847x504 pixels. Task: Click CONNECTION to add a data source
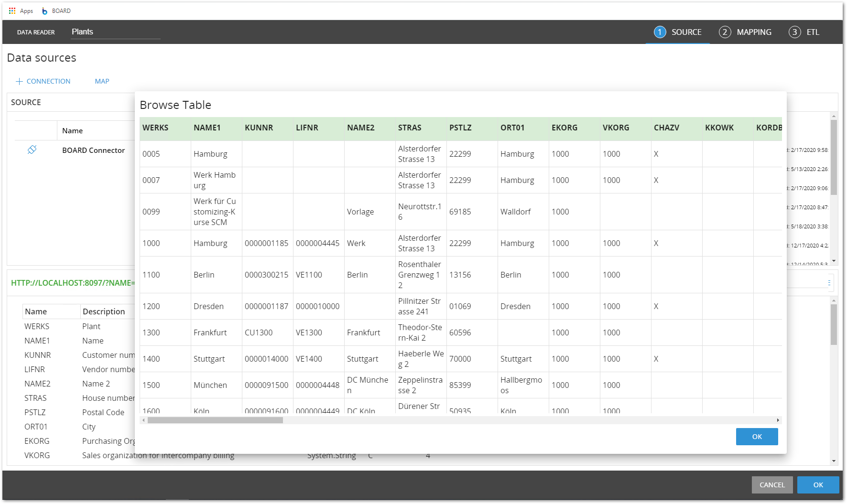click(x=48, y=81)
